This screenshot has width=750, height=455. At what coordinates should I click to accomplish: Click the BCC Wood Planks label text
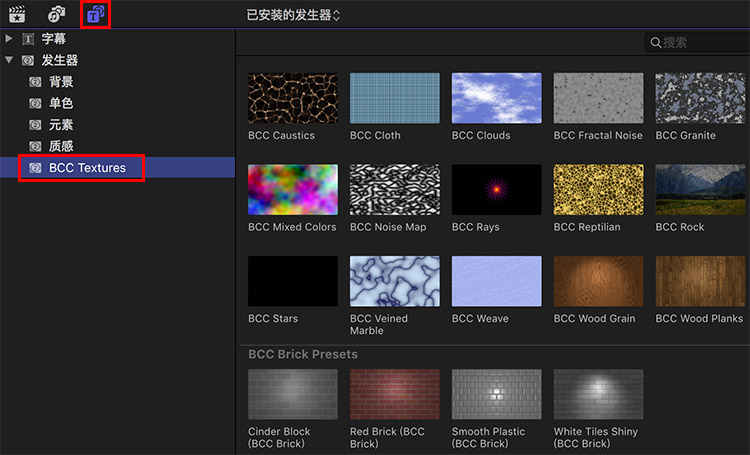click(699, 318)
